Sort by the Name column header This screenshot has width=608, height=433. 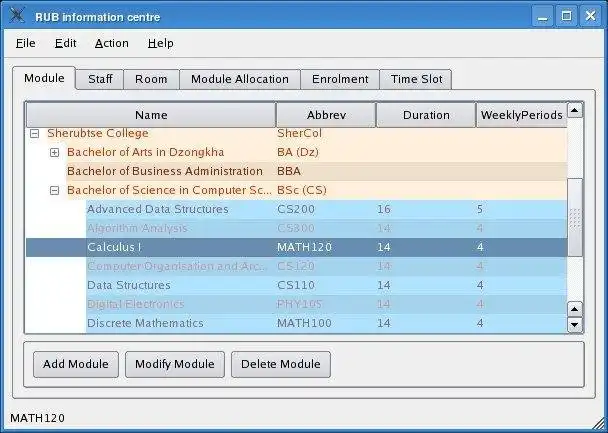click(x=151, y=115)
